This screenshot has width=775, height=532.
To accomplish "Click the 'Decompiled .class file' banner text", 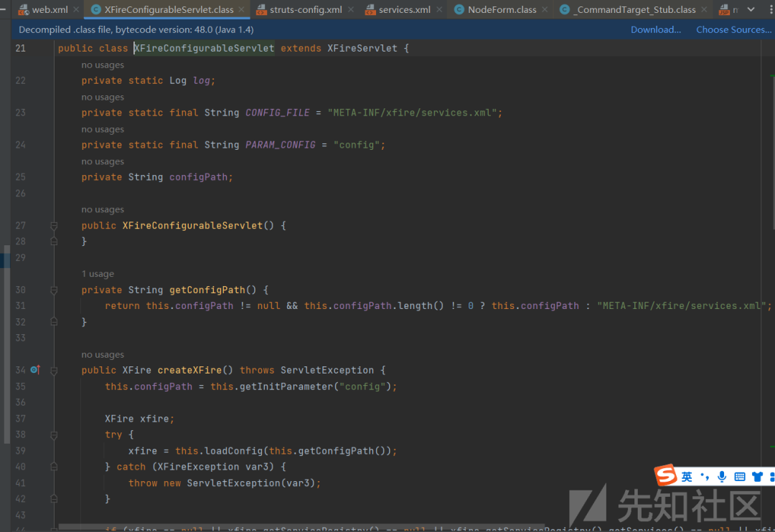I will tap(136, 29).
